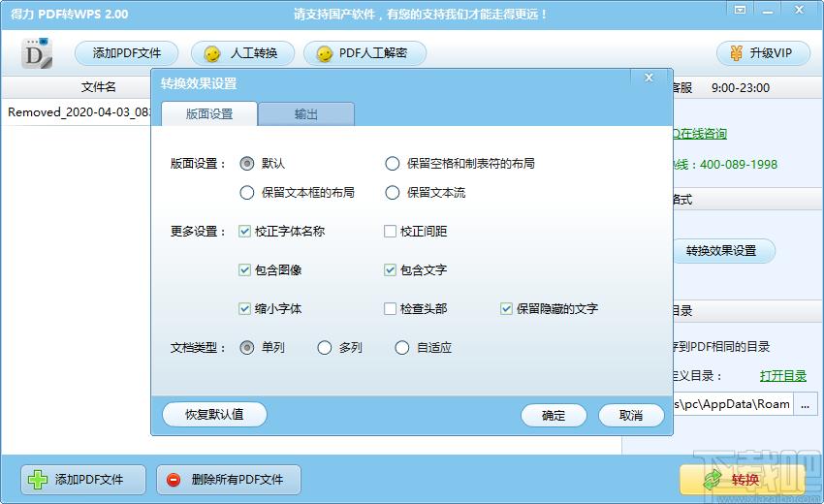Confirm with the 确定 button

(554, 416)
